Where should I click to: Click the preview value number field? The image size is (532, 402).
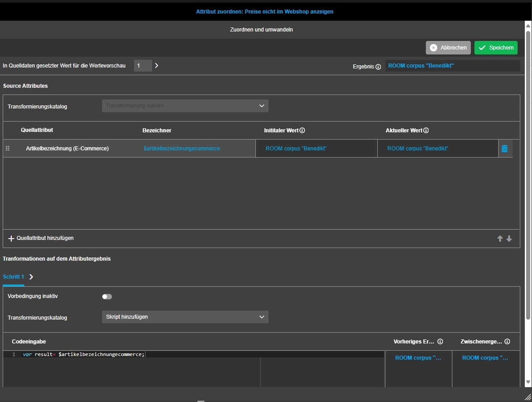[x=143, y=66]
